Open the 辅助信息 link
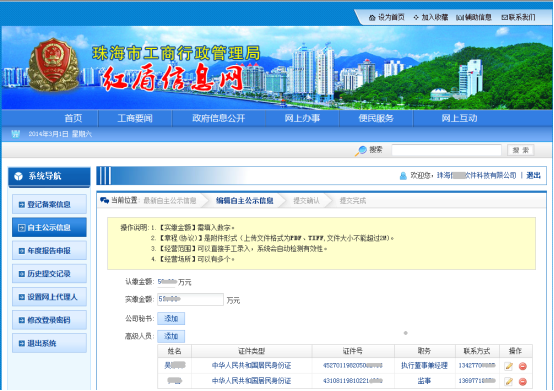This screenshot has width=554, height=391. tap(474, 17)
